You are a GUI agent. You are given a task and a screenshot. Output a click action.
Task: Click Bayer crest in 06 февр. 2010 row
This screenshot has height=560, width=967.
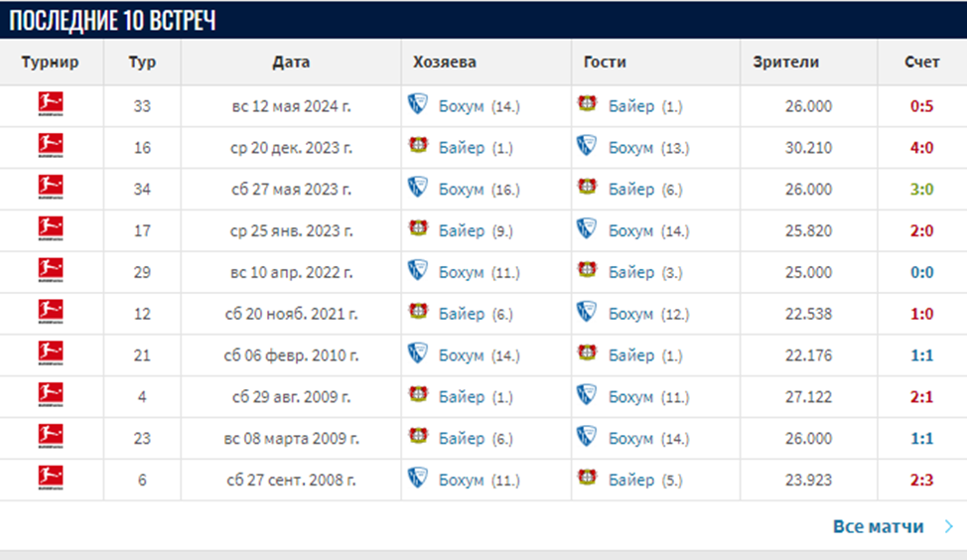[x=587, y=353]
